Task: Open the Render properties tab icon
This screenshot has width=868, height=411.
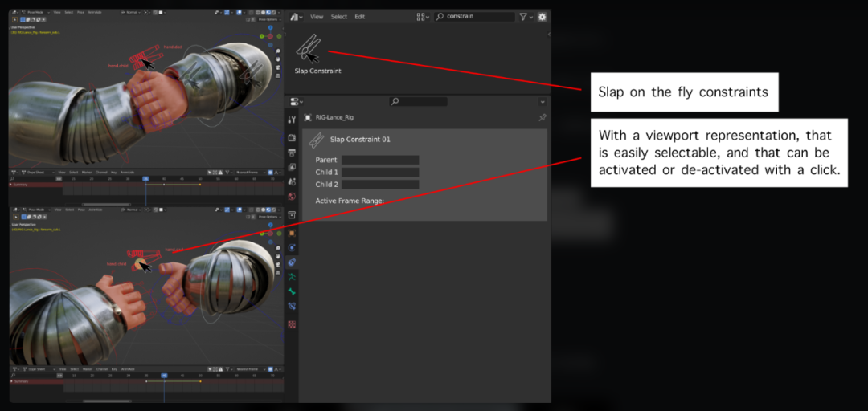Action: coord(292,138)
